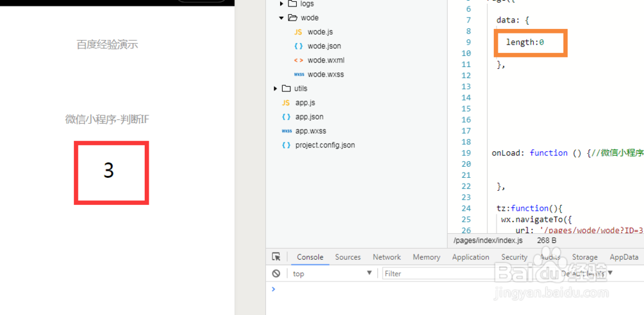Open the app.json file

[309, 117]
